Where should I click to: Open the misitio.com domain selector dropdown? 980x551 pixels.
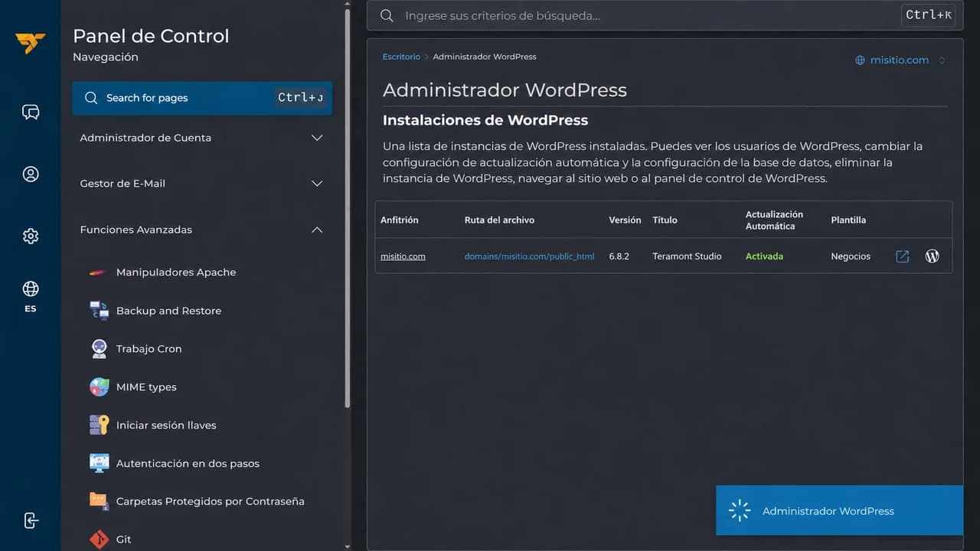(900, 60)
